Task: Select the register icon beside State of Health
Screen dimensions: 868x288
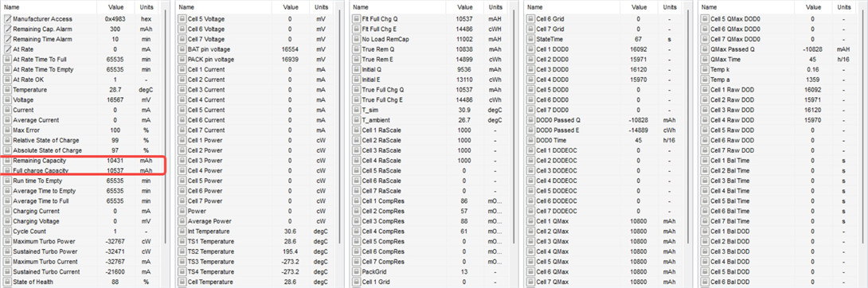Action: [x=8, y=282]
